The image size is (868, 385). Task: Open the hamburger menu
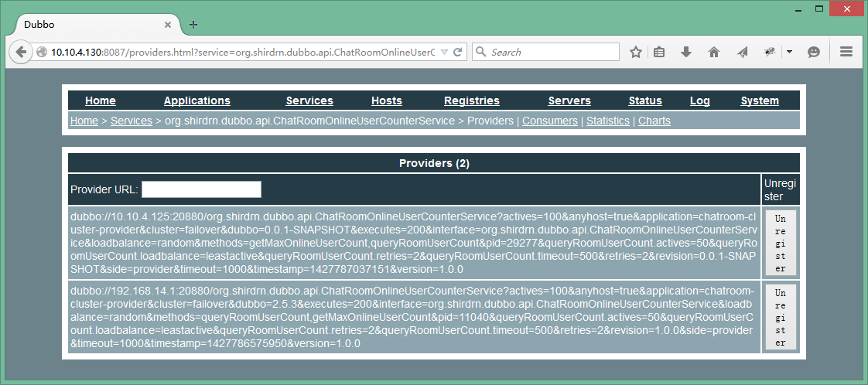[x=846, y=52]
